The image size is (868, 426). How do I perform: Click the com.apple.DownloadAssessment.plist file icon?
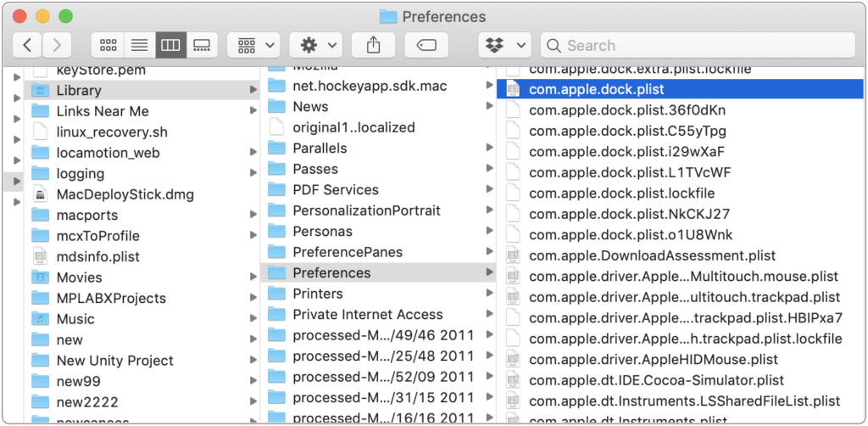513,255
